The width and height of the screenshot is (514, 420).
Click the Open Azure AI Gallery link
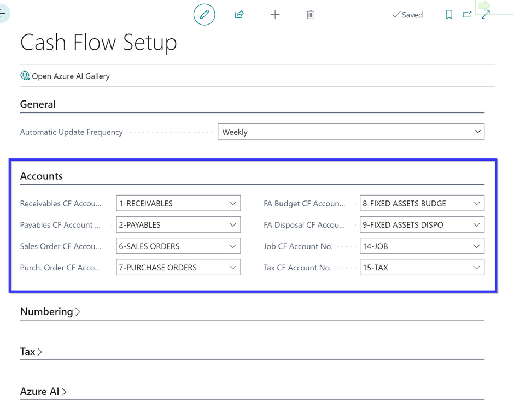point(71,76)
